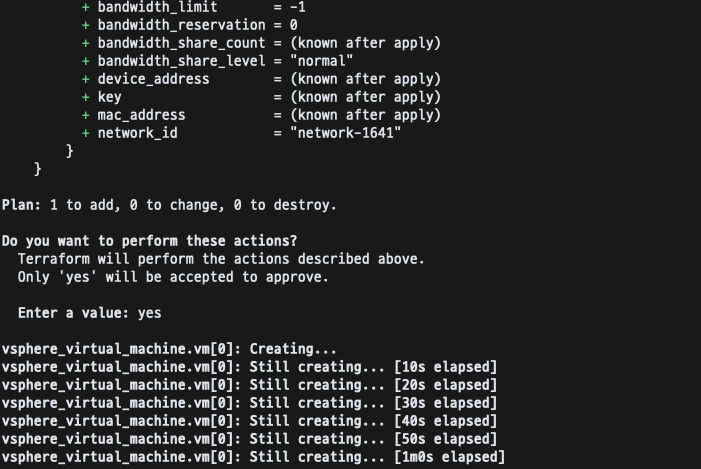The height and width of the screenshot is (469, 701).
Task: Click the inner closing brace
Action: click(x=69, y=151)
